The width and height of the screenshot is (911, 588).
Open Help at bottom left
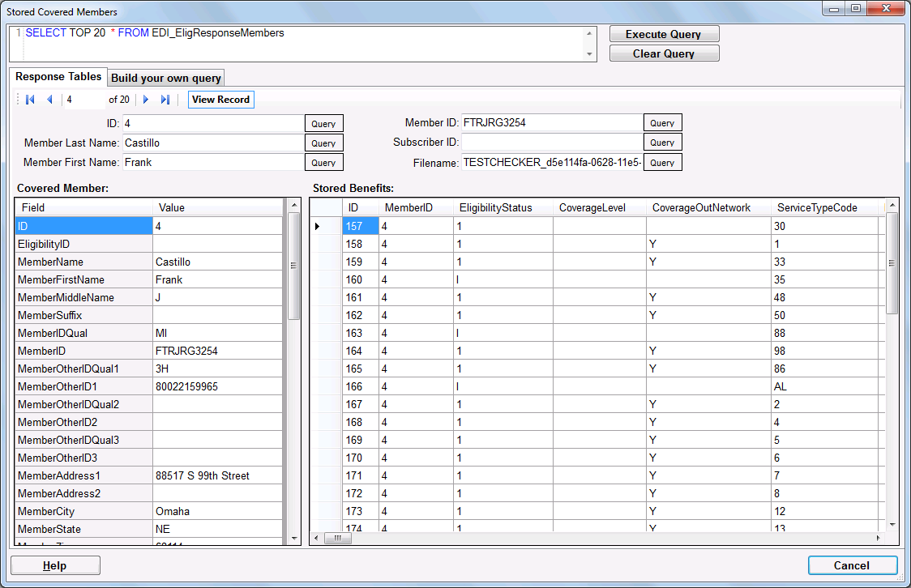(x=55, y=565)
